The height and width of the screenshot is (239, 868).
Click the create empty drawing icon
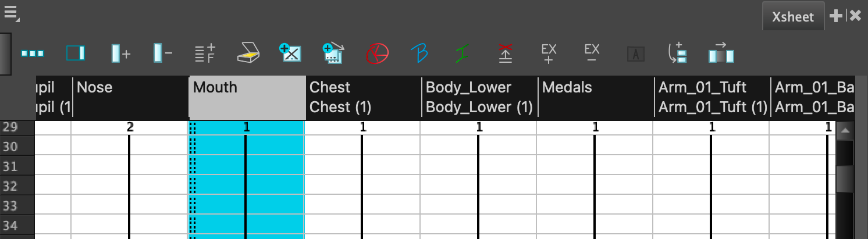[x=290, y=53]
